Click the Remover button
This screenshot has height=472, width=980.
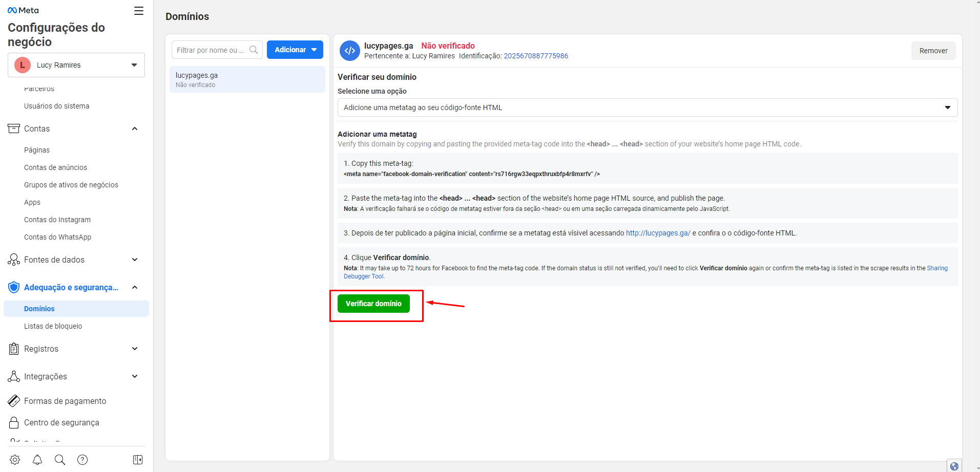(933, 51)
